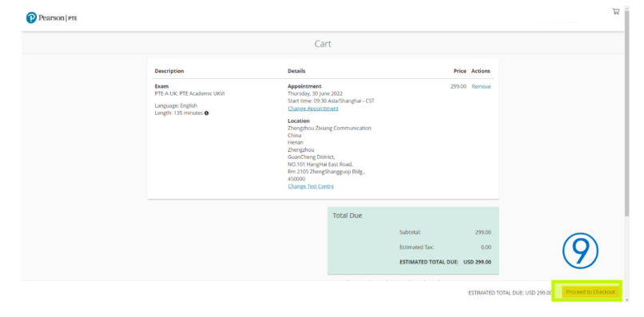Select the postal code '450000'
This screenshot has height=317, width=644.
[296, 179]
